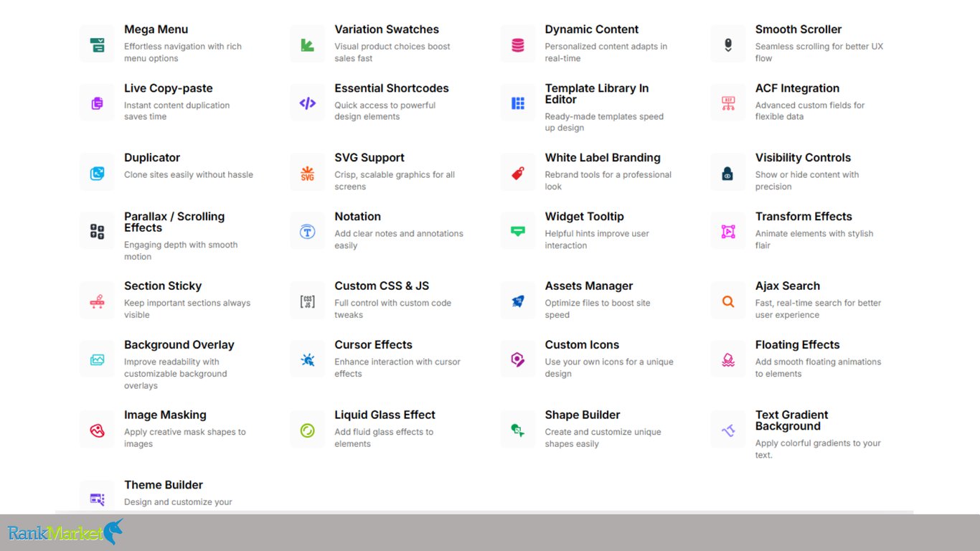Select the Image Masking title
980x551 pixels.
tap(165, 415)
